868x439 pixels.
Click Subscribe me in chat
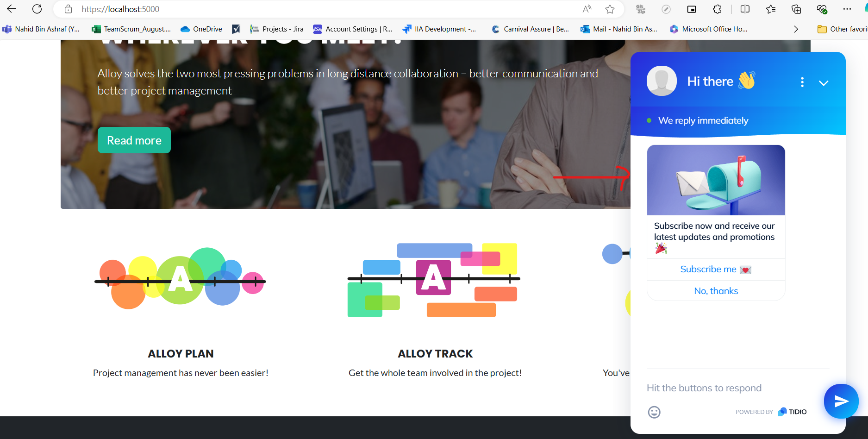tap(716, 270)
